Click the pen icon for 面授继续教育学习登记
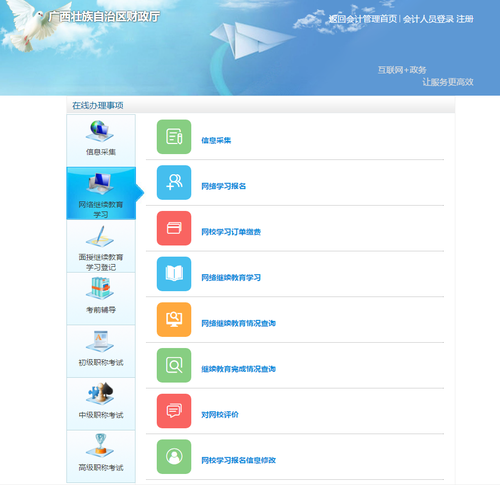 (x=100, y=236)
